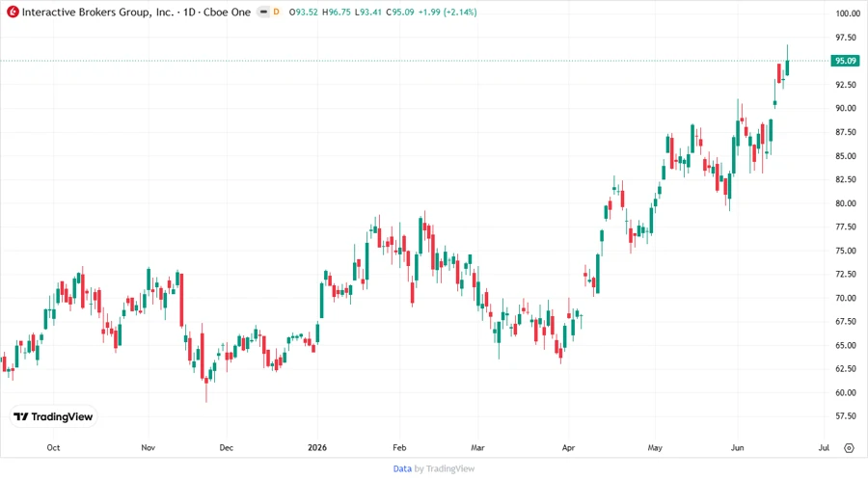The height and width of the screenshot is (480, 868).
Task: Open chart settings gear icon
Action: (849, 448)
